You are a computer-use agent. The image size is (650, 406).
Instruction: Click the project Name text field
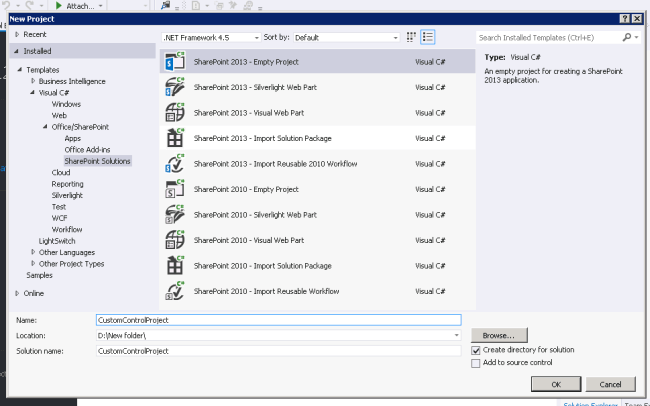pos(277,320)
